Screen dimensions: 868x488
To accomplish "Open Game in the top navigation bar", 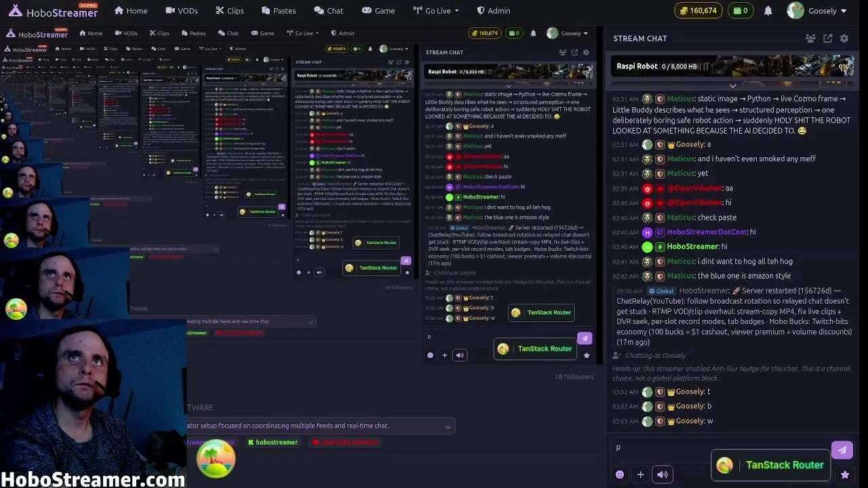I will [x=378, y=11].
